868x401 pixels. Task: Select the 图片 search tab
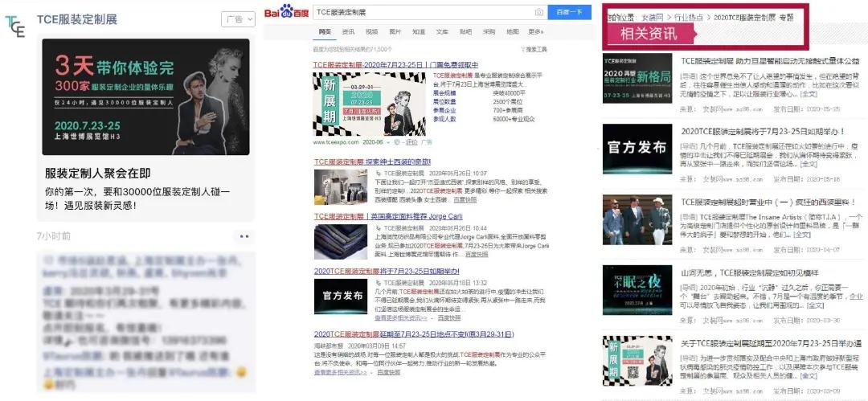(395, 32)
